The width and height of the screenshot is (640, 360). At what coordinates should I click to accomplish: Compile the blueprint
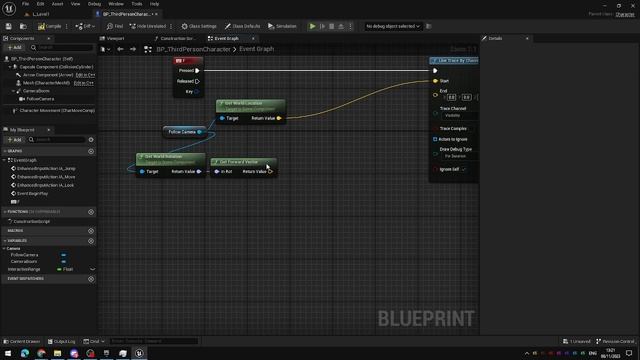49,26
